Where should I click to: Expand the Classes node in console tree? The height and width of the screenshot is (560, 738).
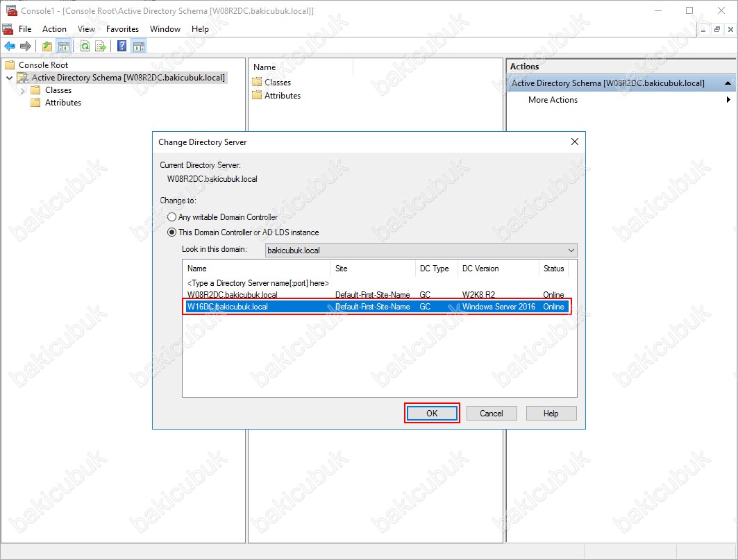[23, 90]
